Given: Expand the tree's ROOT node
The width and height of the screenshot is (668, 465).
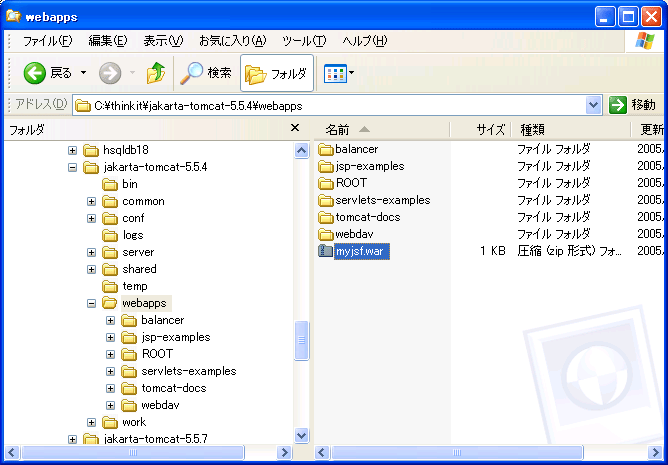Looking at the screenshot, I should click(110, 355).
